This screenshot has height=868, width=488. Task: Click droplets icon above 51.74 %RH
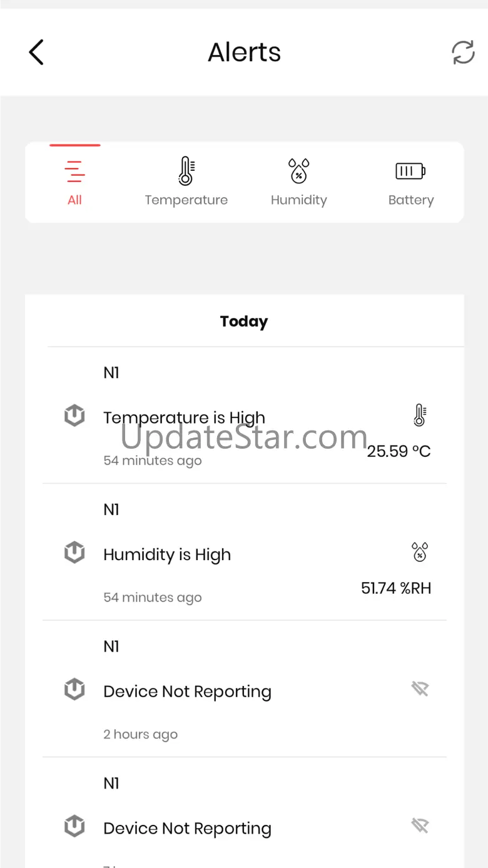pos(420,552)
